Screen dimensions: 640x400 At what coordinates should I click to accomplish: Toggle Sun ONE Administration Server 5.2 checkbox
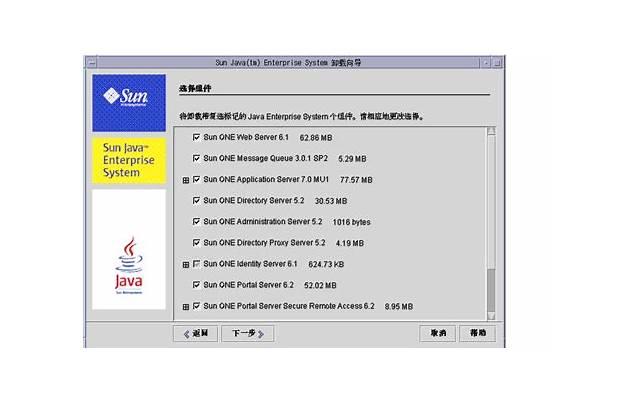(x=196, y=221)
